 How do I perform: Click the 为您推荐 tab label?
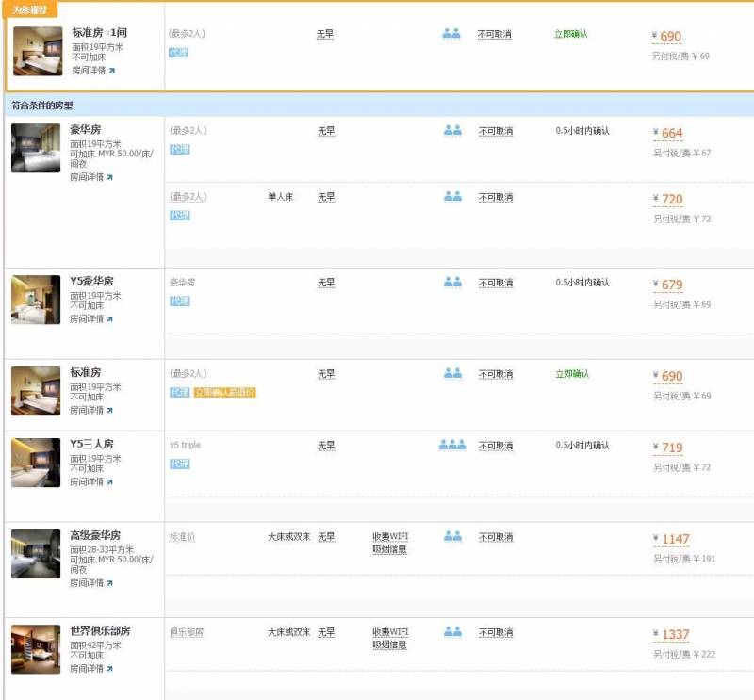coord(30,9)
